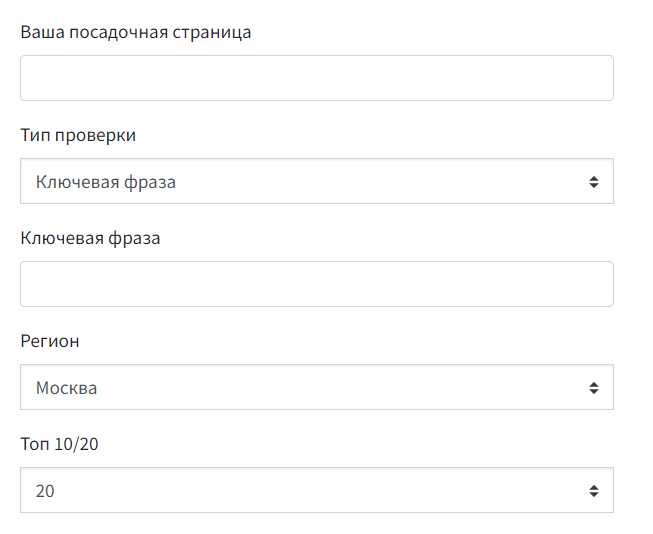Click the arrow icon in "Тип проверки" select
This screenshot has height=534, width=653.
pyautogui.click(x=593, y=182)
